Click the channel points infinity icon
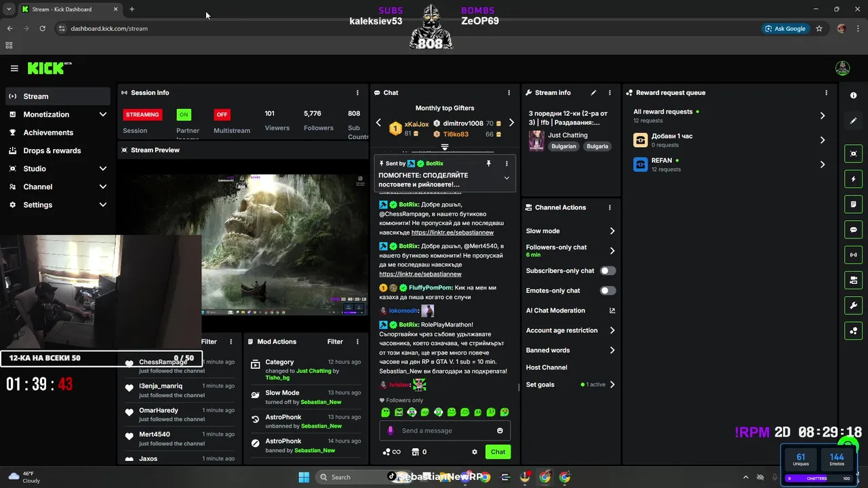The image size is (868, 488). point(391,452)
